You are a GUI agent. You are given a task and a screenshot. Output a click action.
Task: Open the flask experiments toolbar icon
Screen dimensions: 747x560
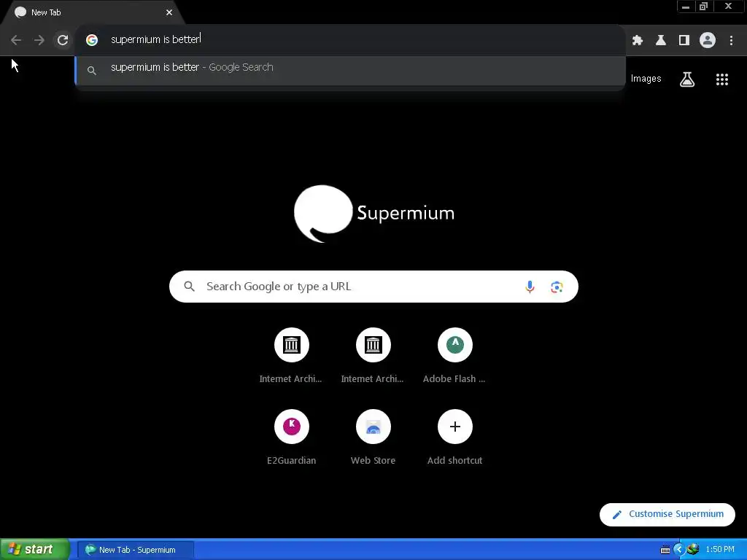tap(661, 40)
